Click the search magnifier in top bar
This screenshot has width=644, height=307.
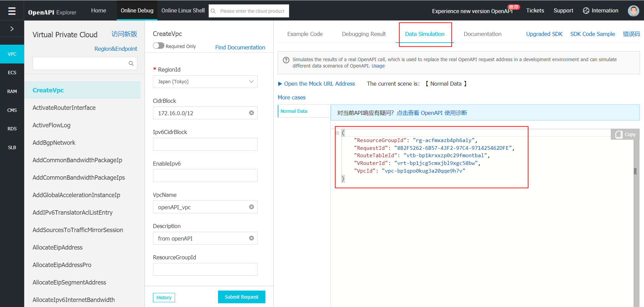click(213, 11)
